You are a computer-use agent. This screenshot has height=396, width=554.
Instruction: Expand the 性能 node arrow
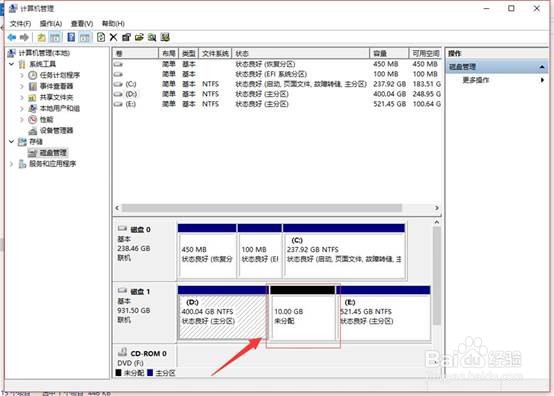pyautogui.click(x=22, y=119)
